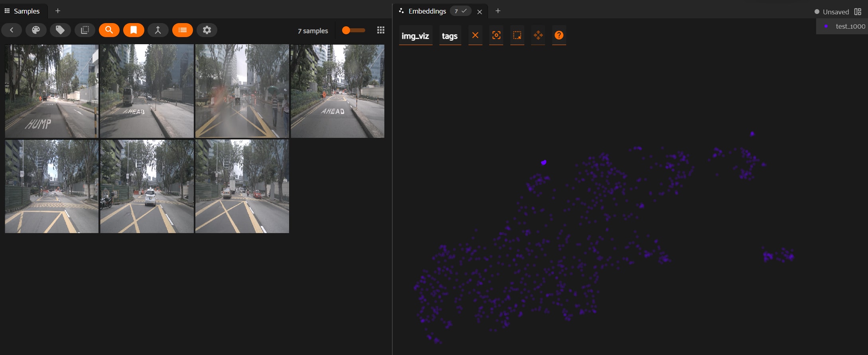Toggle the bookmark saved view icon

(134, 30)
